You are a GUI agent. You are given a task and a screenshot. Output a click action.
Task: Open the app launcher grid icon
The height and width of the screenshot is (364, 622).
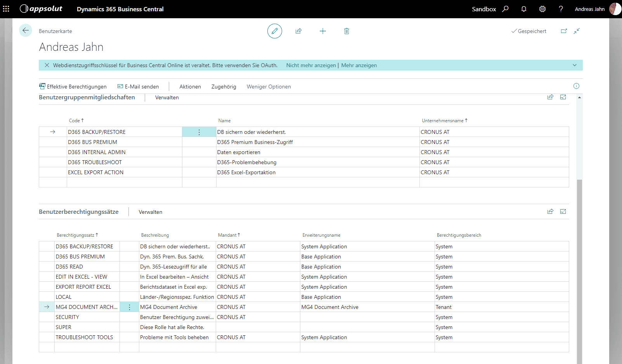click(6, 9)
